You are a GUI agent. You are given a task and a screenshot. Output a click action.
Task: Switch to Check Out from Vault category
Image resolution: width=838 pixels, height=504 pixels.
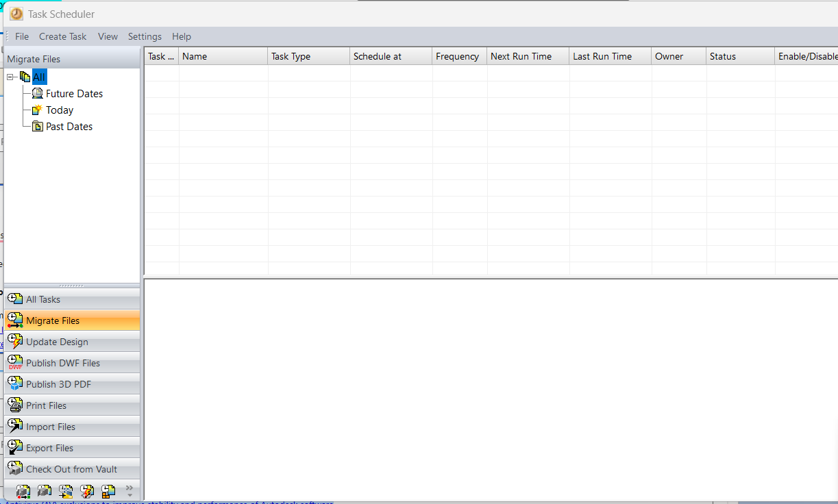pyautogui.click(x=72, y=469)
